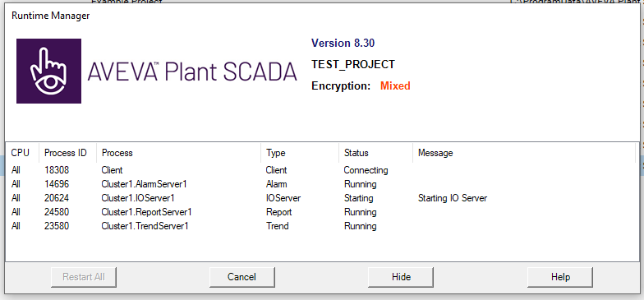Screen dimensions: 644x300
Task: Open Help from the Help button
Action: tap(560, 276)
